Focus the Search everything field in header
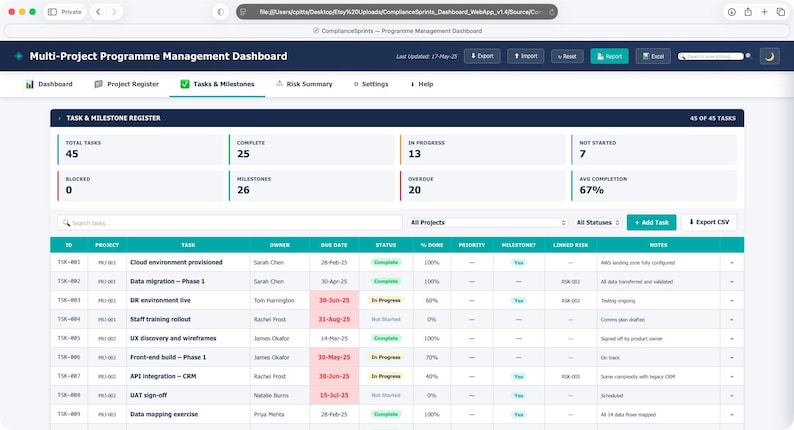794x430 pixels. (711, 56)
